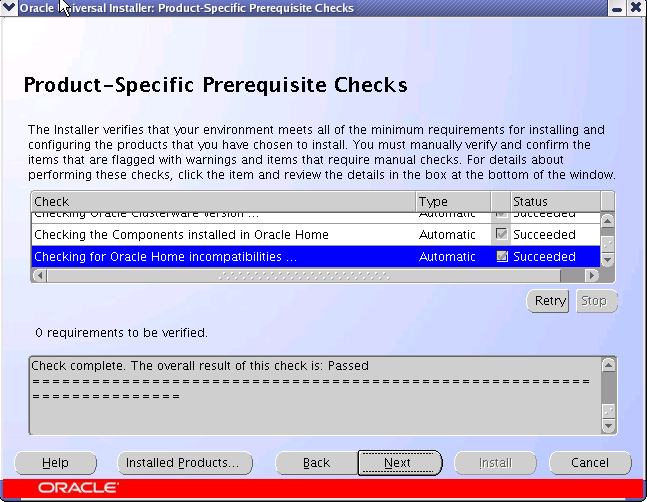Open the Installed Products dialog

[185, 463]
